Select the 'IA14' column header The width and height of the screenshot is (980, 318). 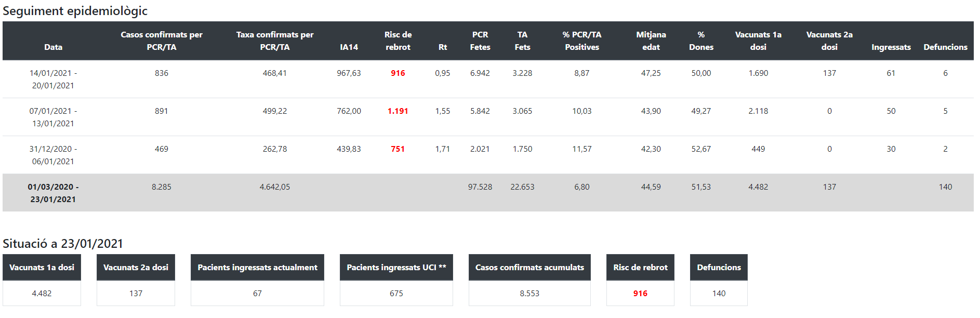(x=349, y=47)
